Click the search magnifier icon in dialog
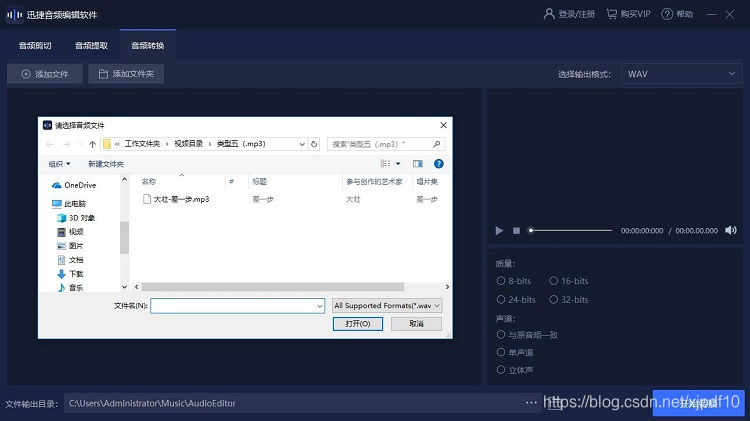 437,144
